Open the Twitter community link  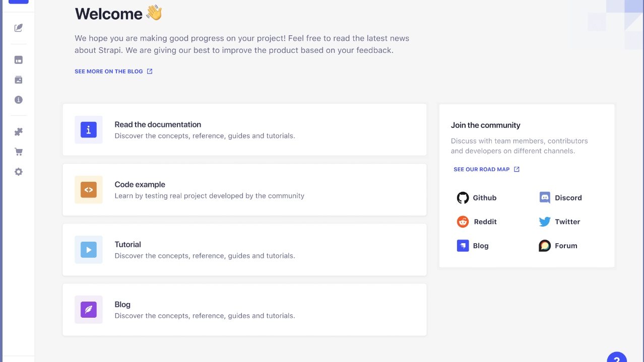559,222
